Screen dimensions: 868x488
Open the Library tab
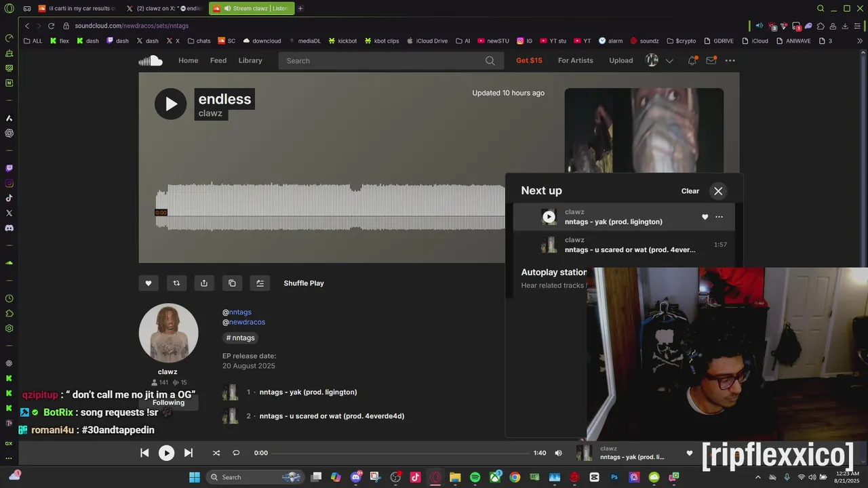(x=250, y=60)
